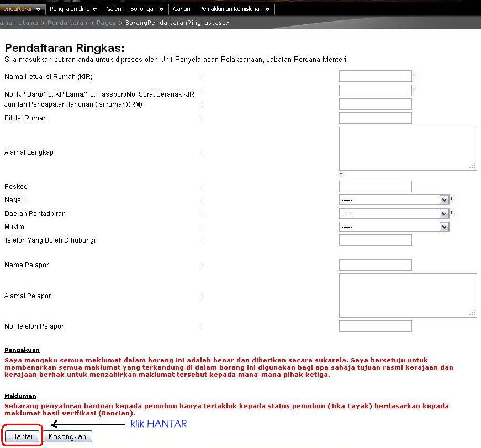Click the Kosongkan reset button
This screenshot has width=481, height=448.
(67, 436)
